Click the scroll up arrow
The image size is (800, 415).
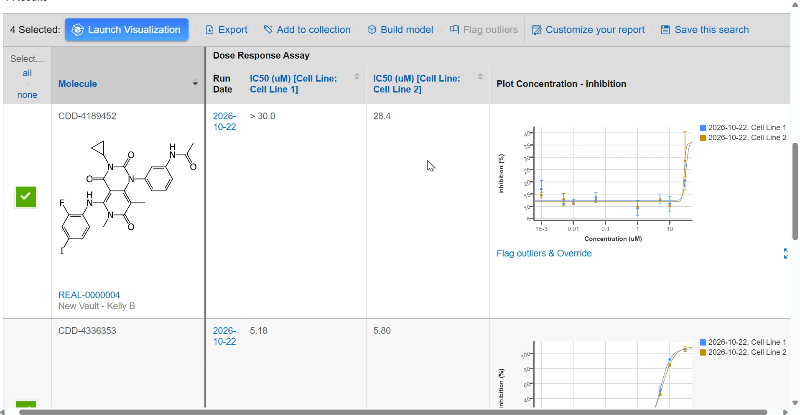pos(795,4)
